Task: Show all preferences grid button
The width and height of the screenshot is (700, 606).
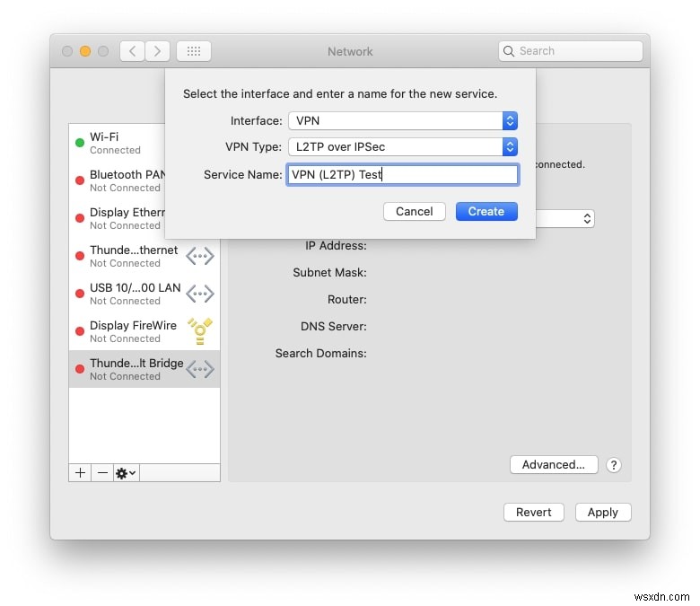Action: click(x=194, y=51)
